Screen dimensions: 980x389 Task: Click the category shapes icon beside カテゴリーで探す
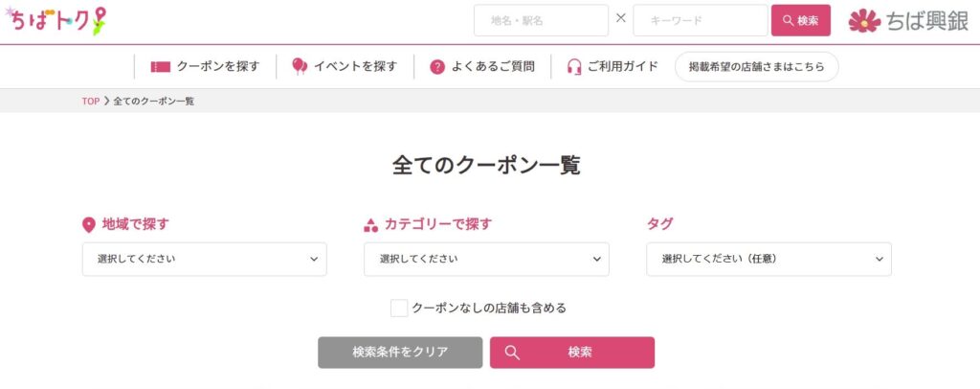(371, 225)
